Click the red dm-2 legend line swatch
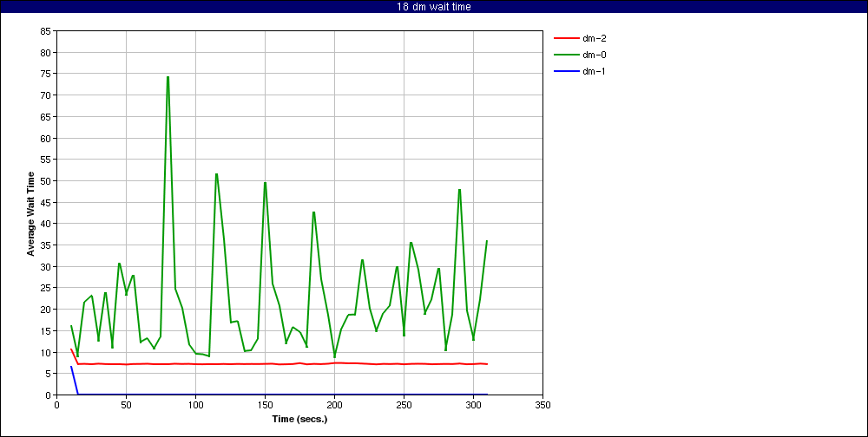This screenshot has width=868, height=437. 565,38
